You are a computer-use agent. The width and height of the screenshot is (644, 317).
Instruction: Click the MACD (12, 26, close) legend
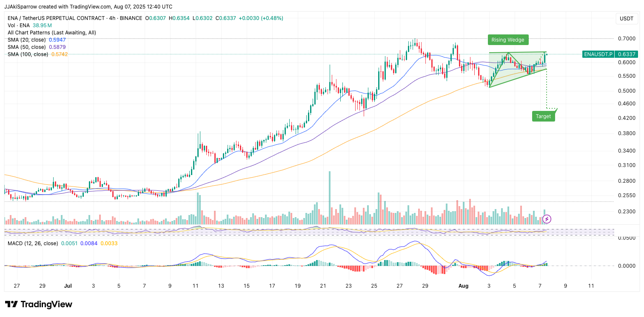coord(33,243)
